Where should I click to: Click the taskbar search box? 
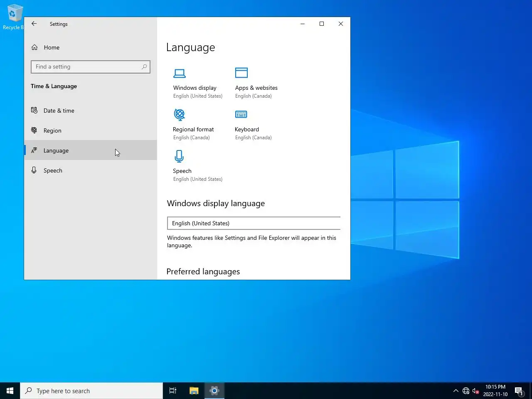click(x=91, y=391)
